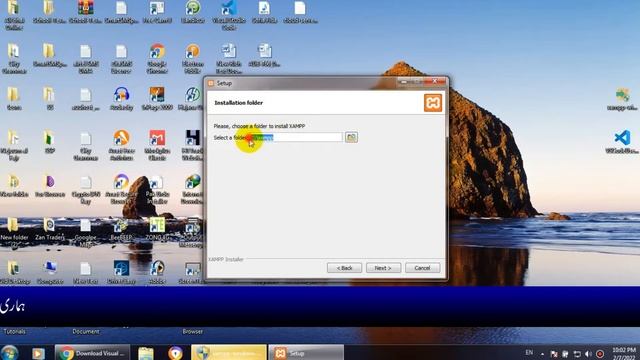This screenshot has height=360, width=640.
Task: Go back with the Back button
Action: [x=344, y=268]
